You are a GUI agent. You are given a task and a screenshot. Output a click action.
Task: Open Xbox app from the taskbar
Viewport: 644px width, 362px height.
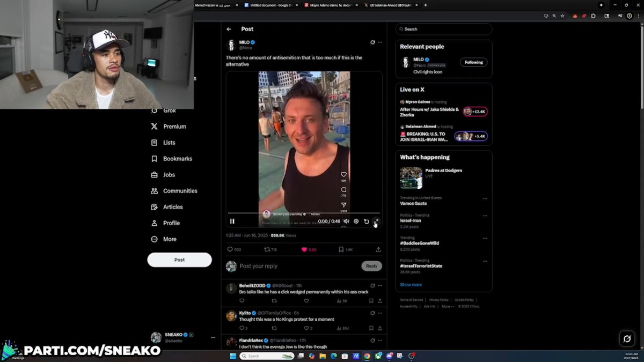pyautogui.click(x=378, y=356)
